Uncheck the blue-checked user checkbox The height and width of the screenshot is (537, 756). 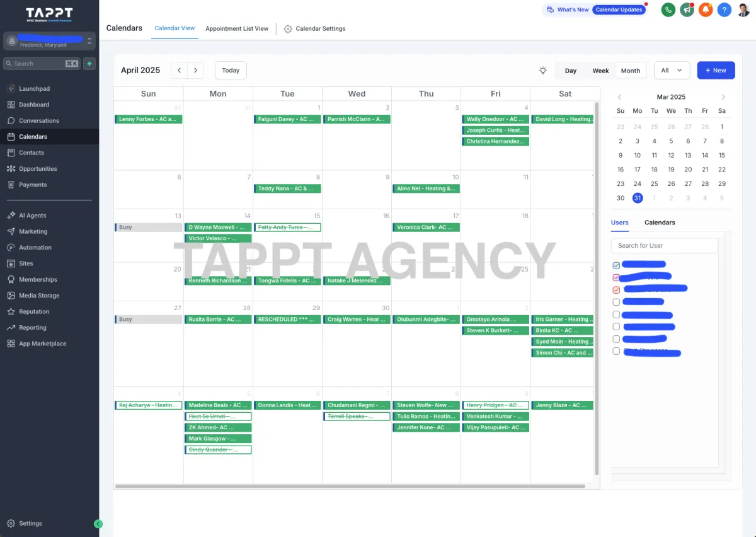(x=616, y=265)
